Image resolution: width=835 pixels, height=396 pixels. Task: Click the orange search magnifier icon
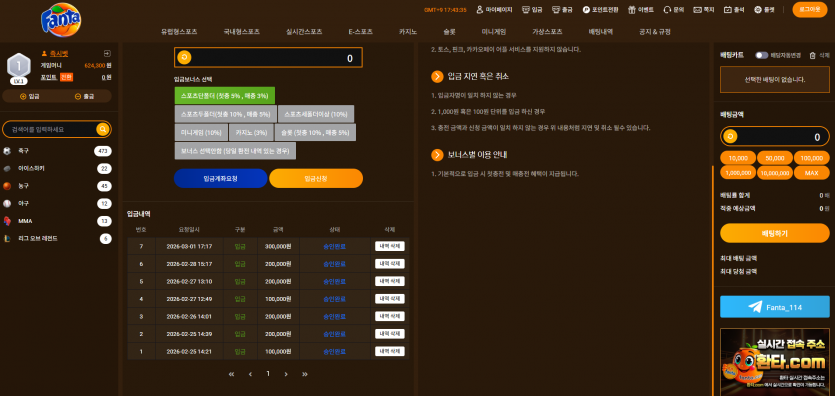103,129
